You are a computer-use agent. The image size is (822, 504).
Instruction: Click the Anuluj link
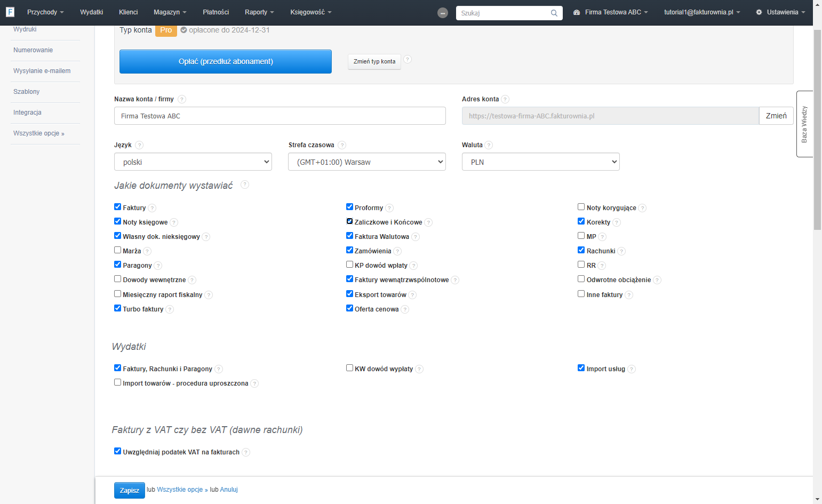(x=229, y=490)
